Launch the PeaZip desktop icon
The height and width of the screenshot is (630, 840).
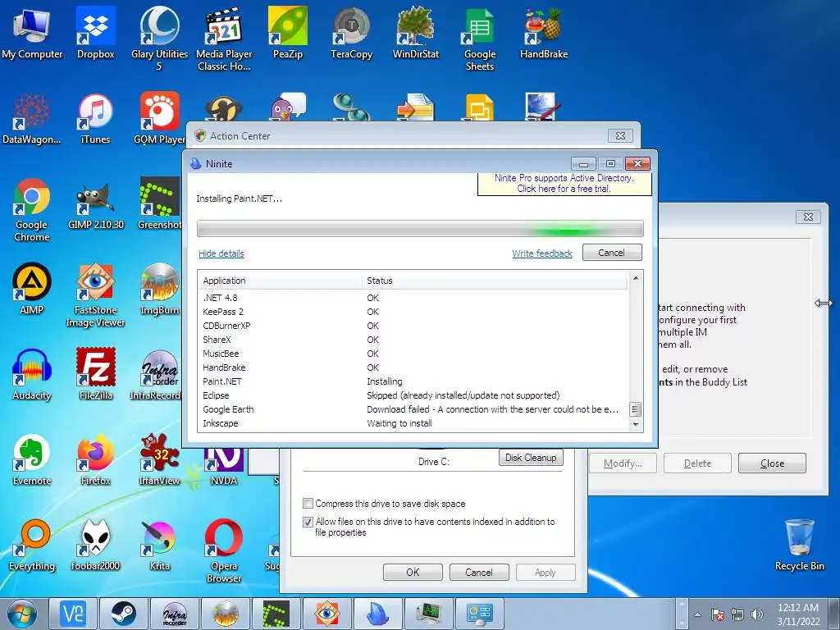pos(288,33)
